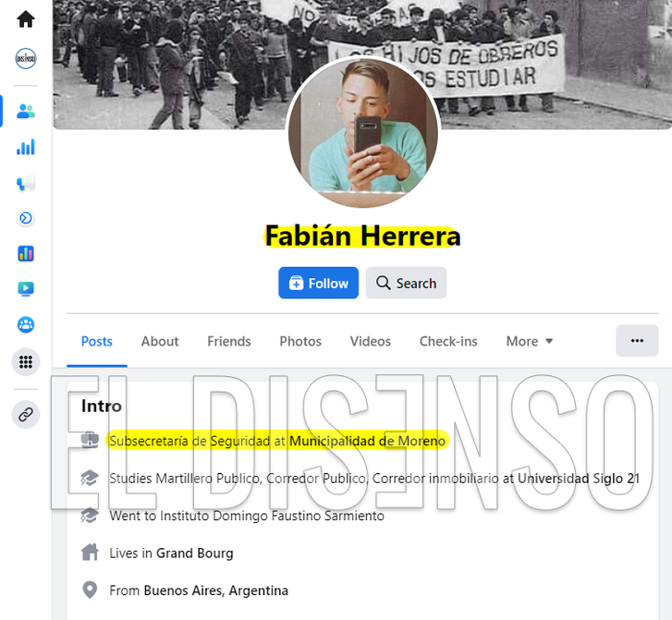Follow Fabián Herrera's profile
Screen dimensions: 672x620
(x=319, y=283)
